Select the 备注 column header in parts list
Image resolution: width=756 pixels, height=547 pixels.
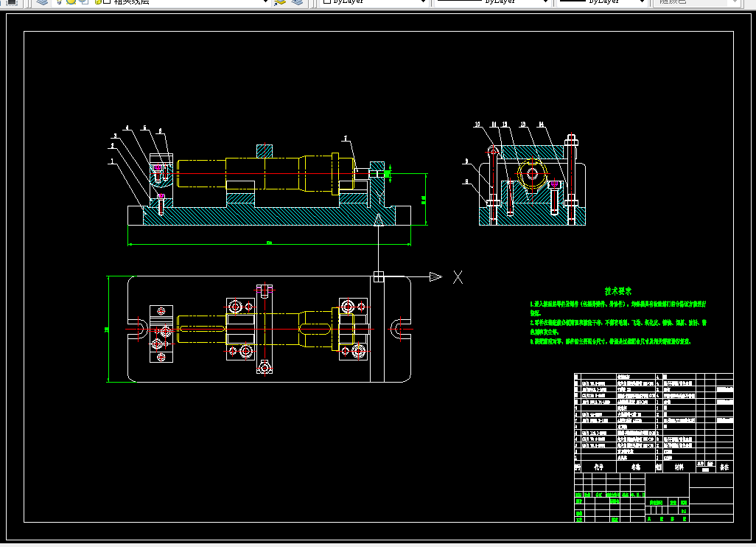tap(724, 467)
